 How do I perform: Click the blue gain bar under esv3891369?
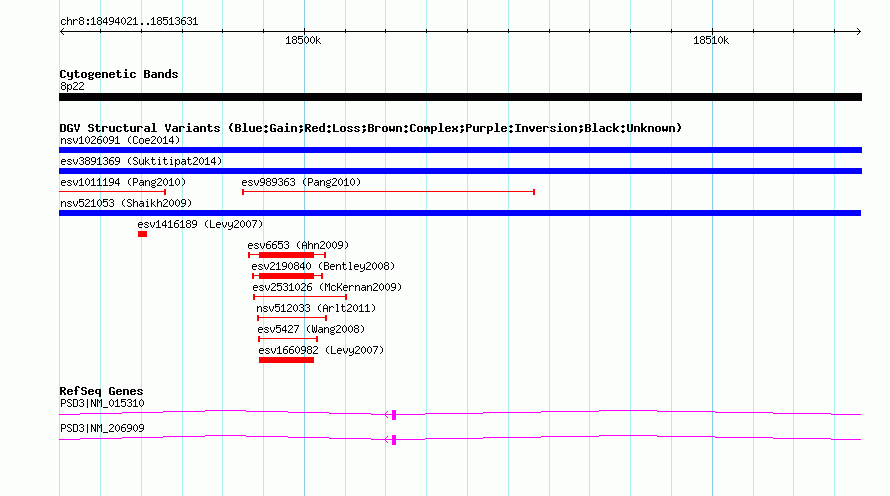[460, 171]
